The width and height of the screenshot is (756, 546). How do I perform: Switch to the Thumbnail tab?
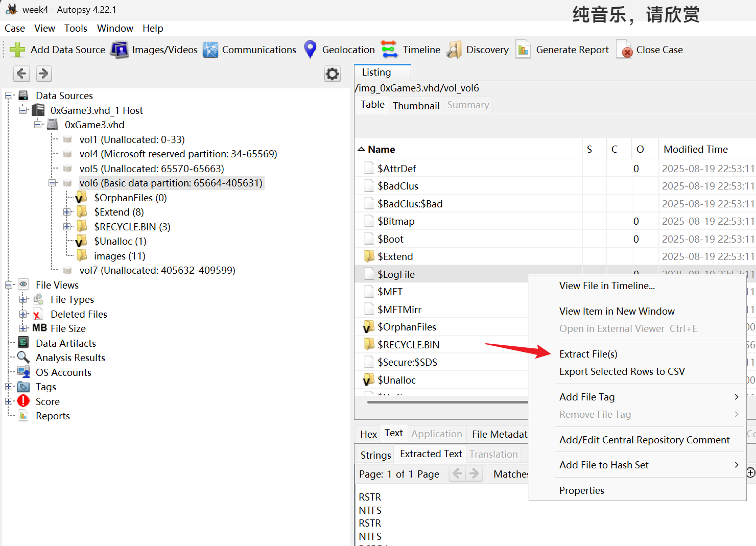pyautogui.click(x=416, y=106)
